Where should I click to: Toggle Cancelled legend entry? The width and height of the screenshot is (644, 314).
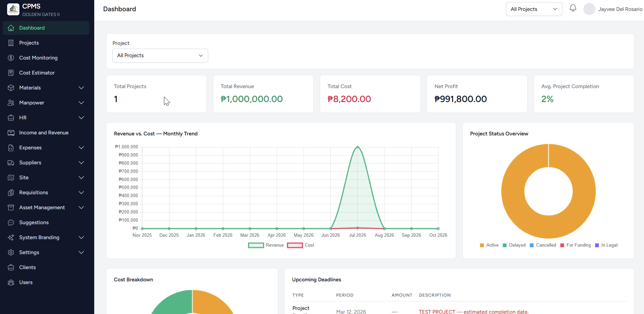point(543,245)
